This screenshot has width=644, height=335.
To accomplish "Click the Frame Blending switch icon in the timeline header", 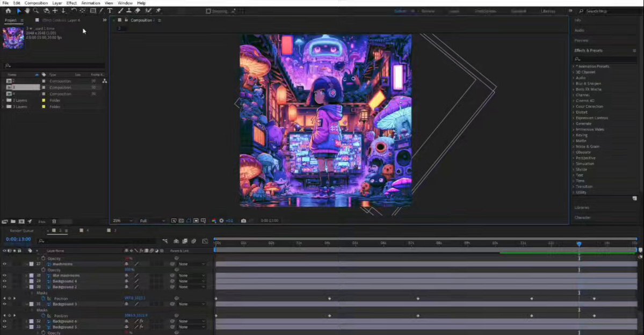I will pyautogui.click(x=185, y=241).
